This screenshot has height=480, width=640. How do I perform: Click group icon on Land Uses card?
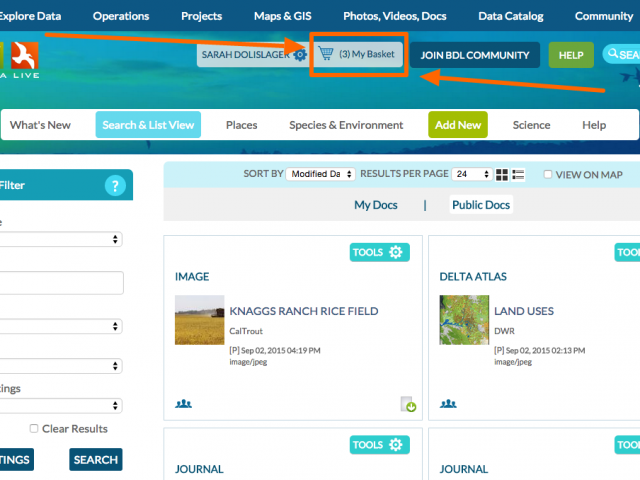(x=448, y=404)
